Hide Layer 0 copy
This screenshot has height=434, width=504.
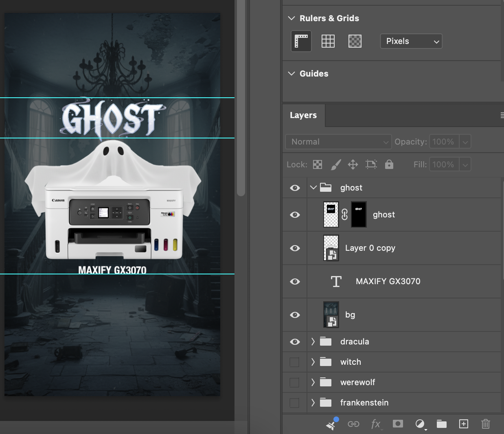(295, 248)
